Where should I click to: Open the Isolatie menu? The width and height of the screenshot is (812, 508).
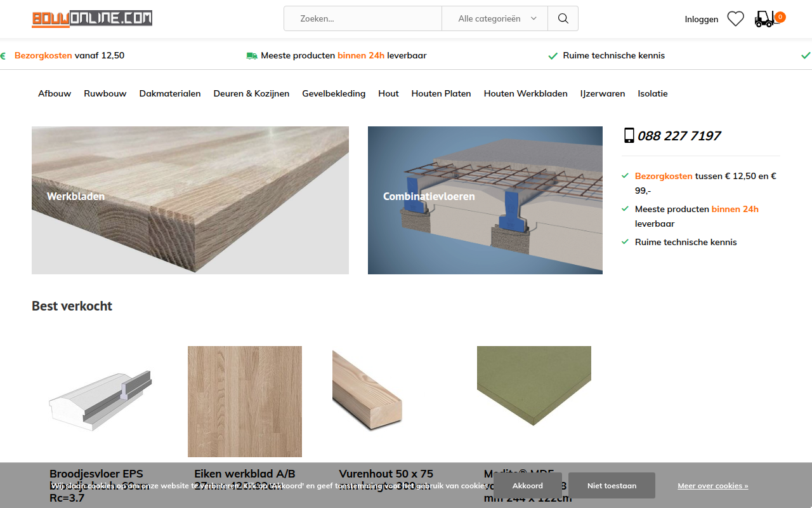[x=653, y=93]
